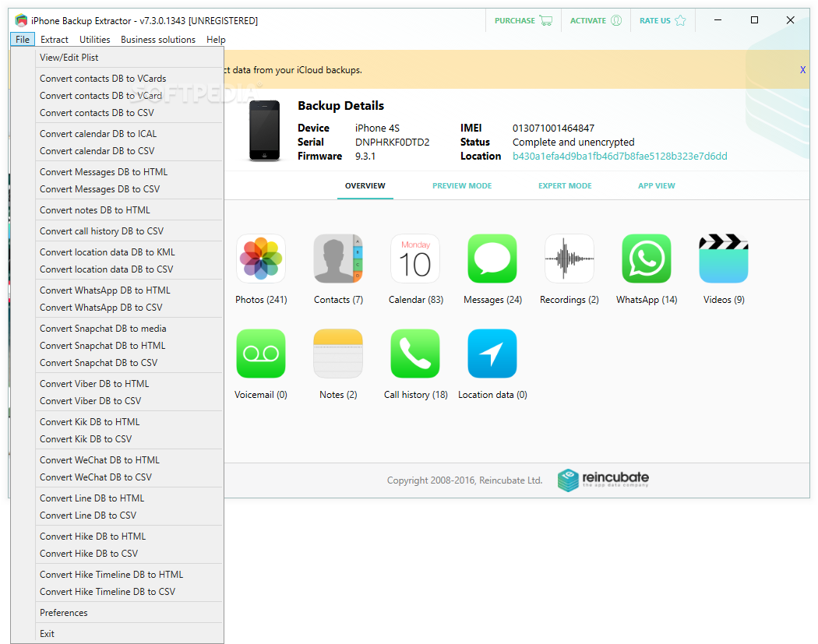Select Convert contacts DB to CSV
Viewport: 818px width, 644px height.
129,113
